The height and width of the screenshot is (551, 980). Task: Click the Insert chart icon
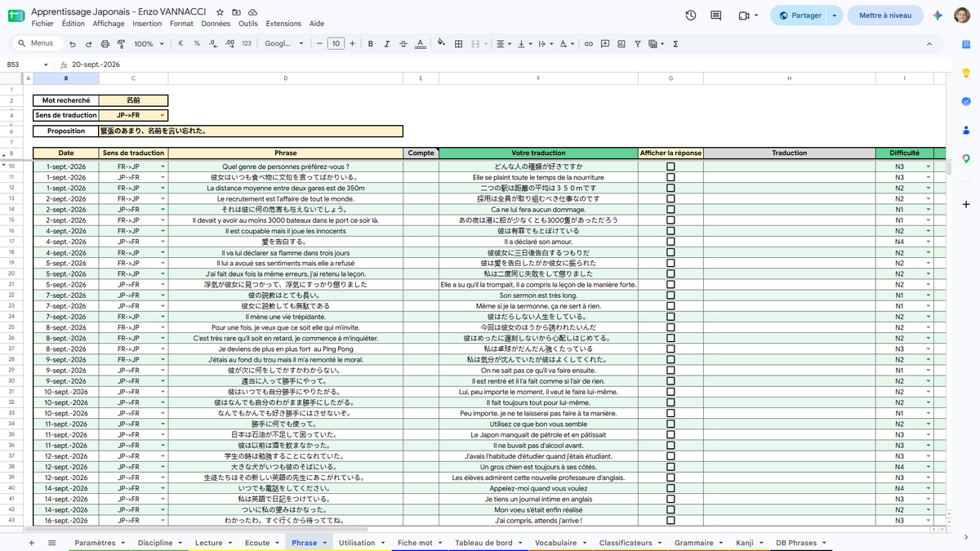click(621, 44)
